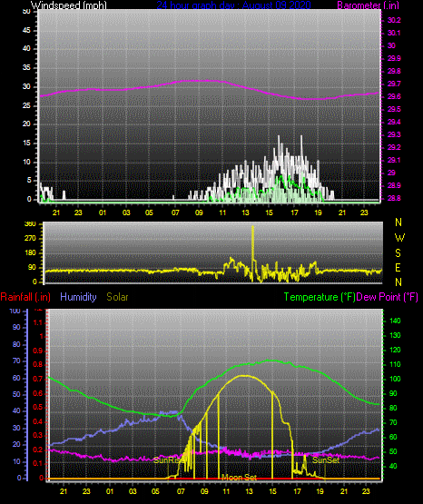
Task: Select hour "15" under the temperature graph
Action: [272, 491]
